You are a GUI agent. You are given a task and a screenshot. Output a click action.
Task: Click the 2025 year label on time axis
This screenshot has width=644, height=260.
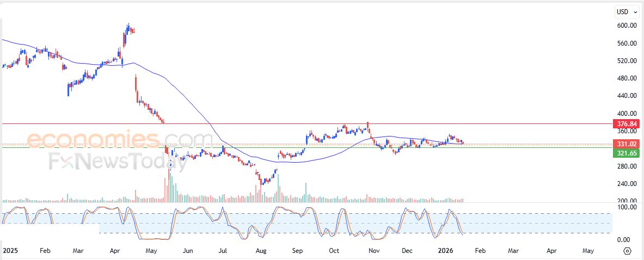(11, 251)
